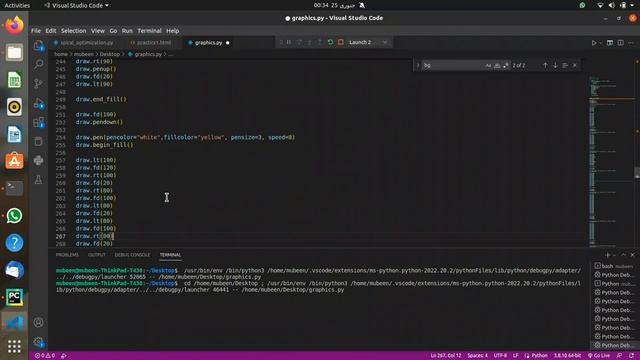Open the Source Control view
The image size is (640, 360).
coord(38,83)
